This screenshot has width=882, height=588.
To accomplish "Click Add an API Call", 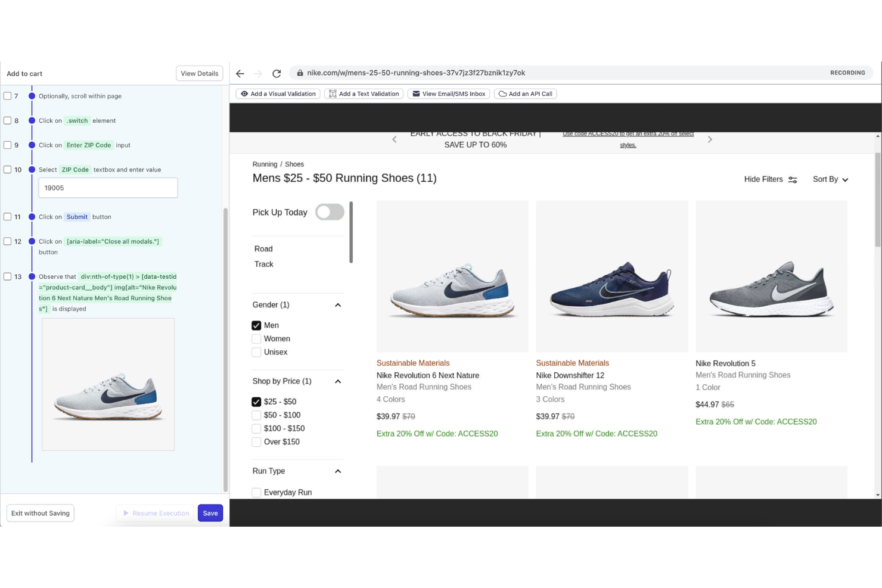I will tap(525, 94).
